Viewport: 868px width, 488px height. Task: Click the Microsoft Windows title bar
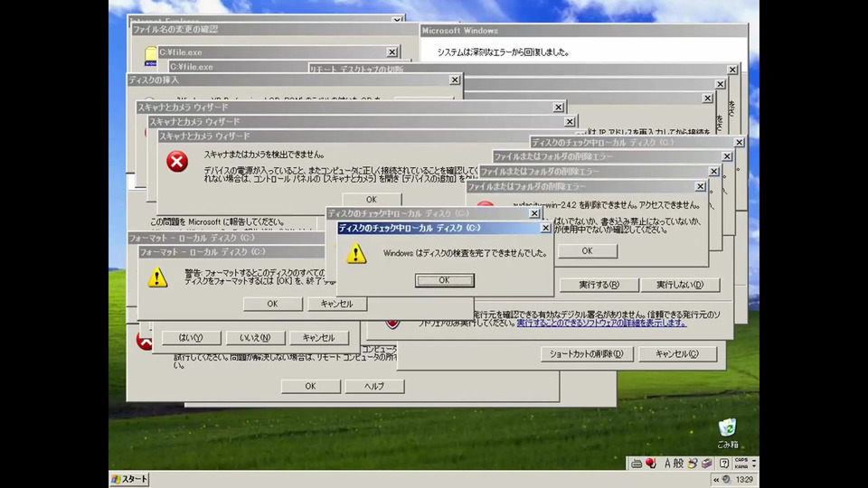[583, 31]
